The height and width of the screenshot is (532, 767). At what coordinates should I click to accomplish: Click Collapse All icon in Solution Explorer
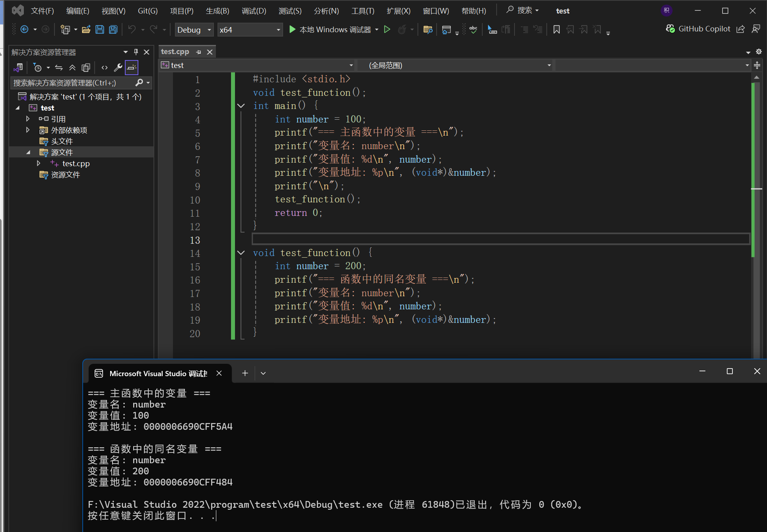(x=72, y=68)
